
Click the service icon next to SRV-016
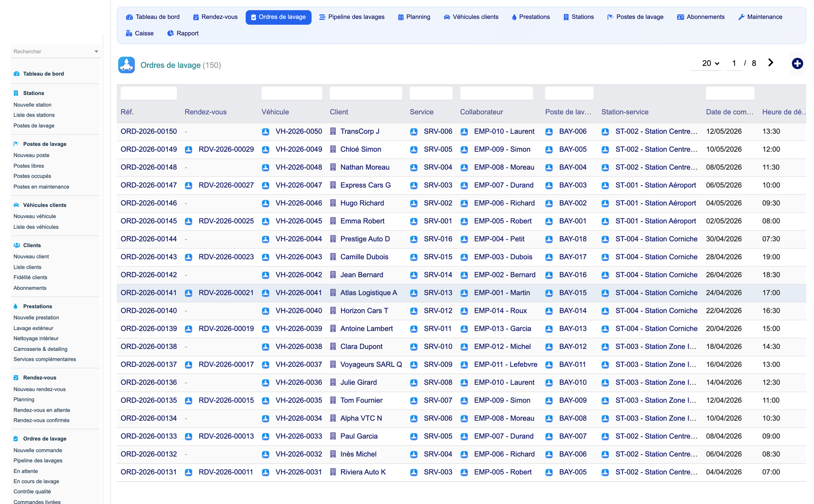[x=414, y=239]
